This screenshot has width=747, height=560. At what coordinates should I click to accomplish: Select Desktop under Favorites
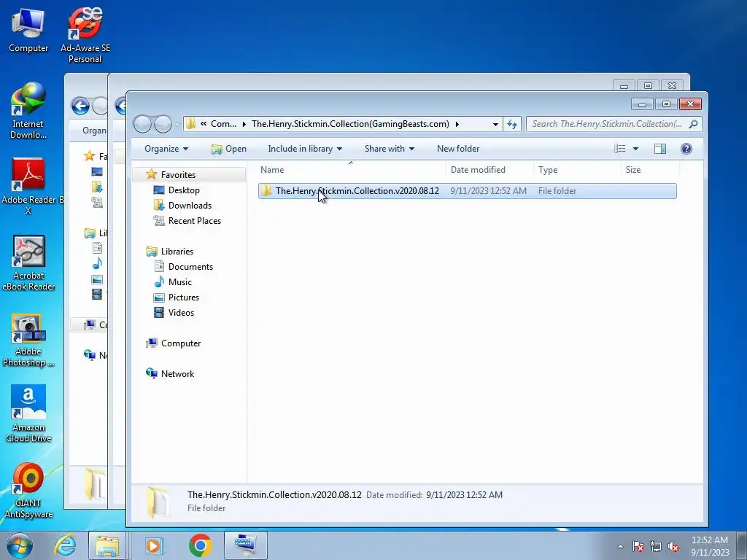[x=184, y=190]
